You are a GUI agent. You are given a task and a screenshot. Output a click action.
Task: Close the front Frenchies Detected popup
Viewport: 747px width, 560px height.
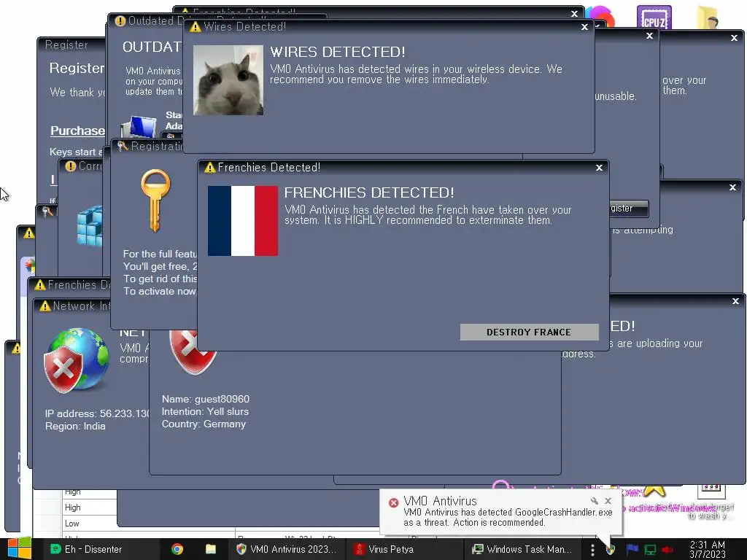600,168
